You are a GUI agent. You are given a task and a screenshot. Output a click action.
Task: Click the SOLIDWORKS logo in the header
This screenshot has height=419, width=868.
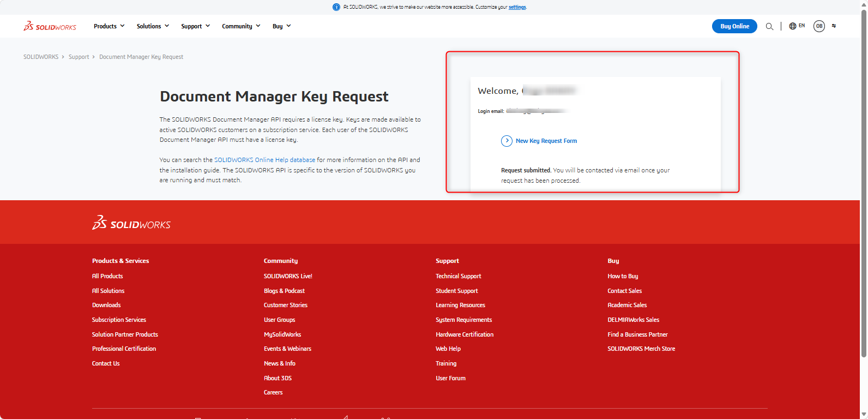tap(50, 26)
